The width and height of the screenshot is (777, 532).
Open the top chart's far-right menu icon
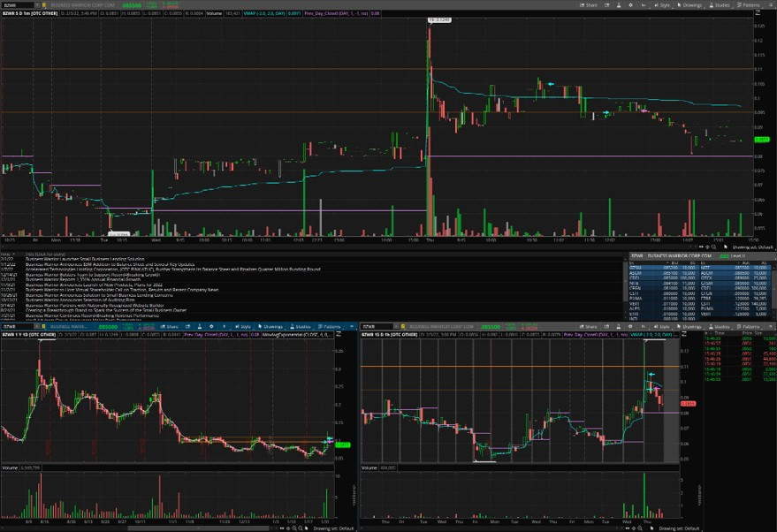771,5
